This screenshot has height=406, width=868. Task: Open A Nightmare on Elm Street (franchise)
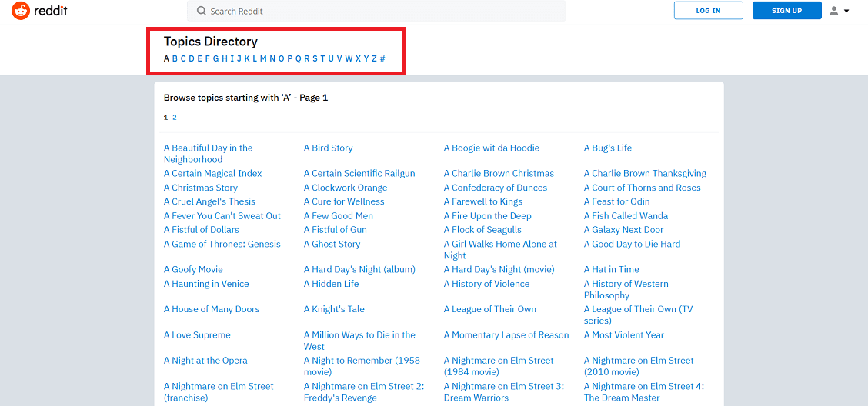[219, 392]
